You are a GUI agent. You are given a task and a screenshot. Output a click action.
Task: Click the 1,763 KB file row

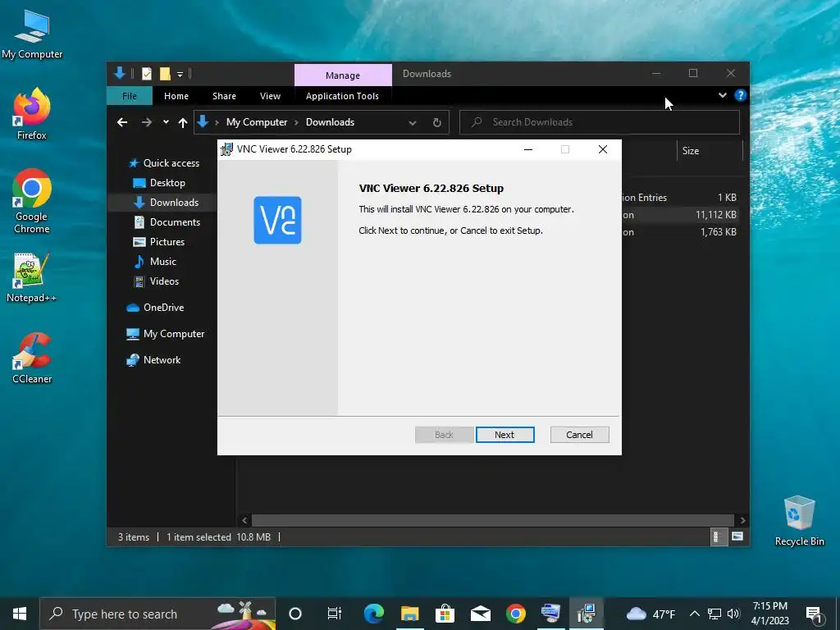[x=680, y=232]
